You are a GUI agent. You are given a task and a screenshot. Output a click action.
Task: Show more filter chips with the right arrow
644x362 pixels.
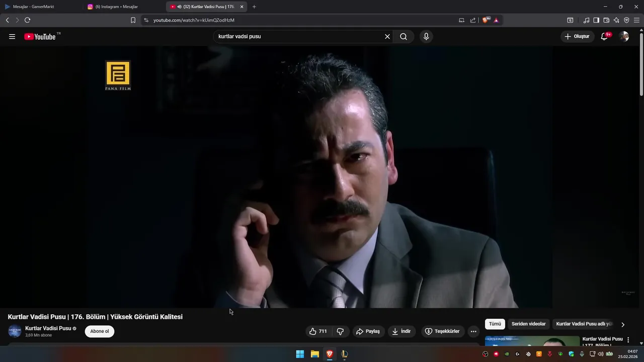(623, 325)
